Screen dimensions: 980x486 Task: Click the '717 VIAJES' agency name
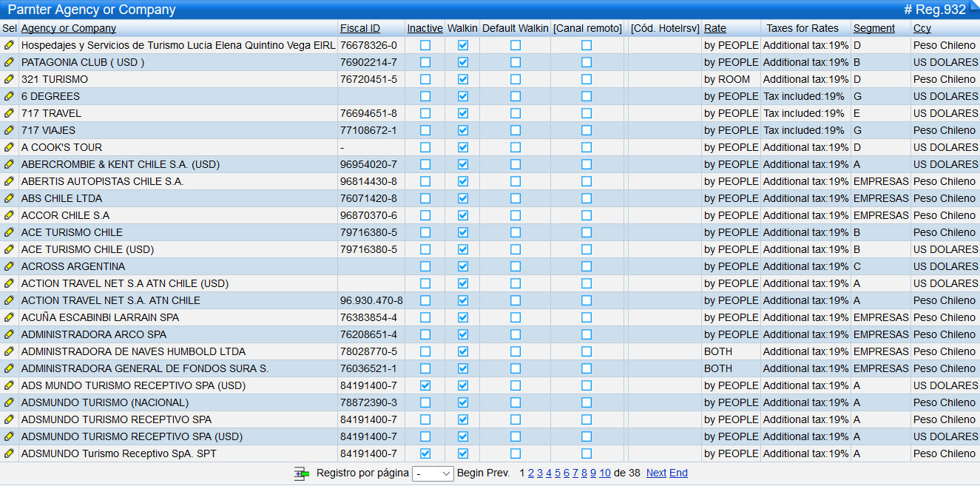[x=48, y=130]
